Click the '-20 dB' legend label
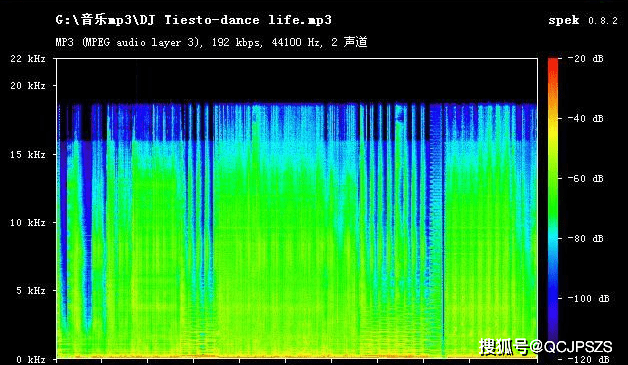628x365 pixels. (586, 58)
